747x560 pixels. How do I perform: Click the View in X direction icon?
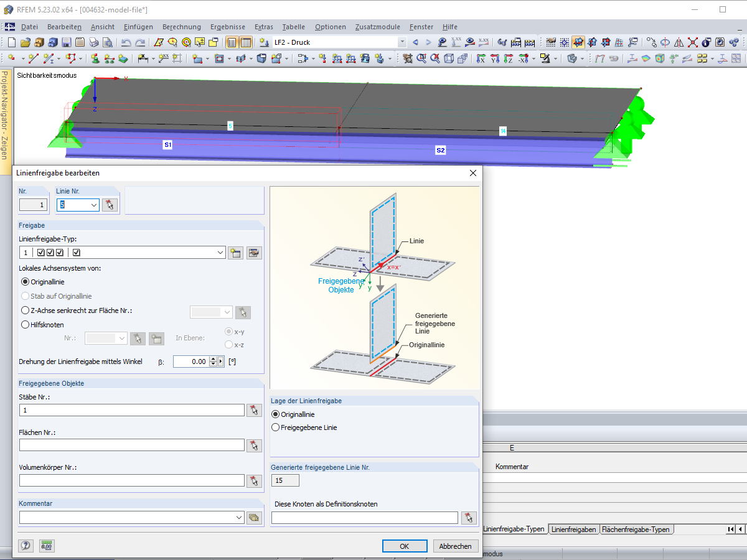pos(481,58)
